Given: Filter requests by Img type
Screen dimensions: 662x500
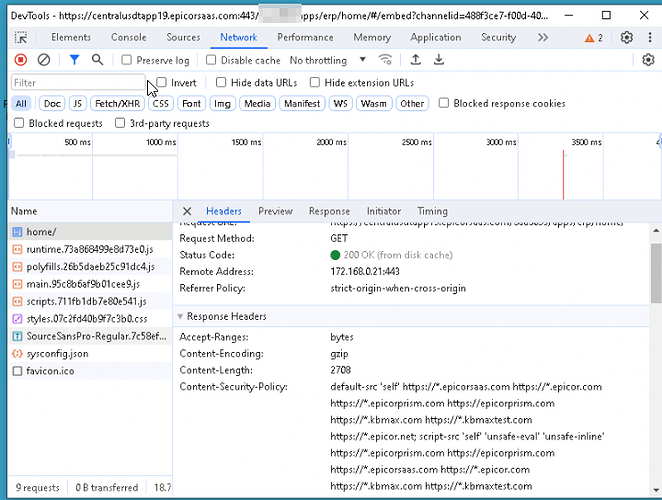Looking at the screenshot, I should pyautogui.click(x=222, y=103).
